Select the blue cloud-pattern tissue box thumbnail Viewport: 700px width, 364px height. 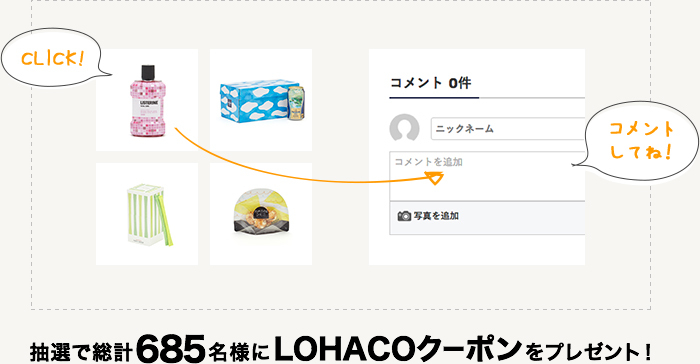(261, 100)
